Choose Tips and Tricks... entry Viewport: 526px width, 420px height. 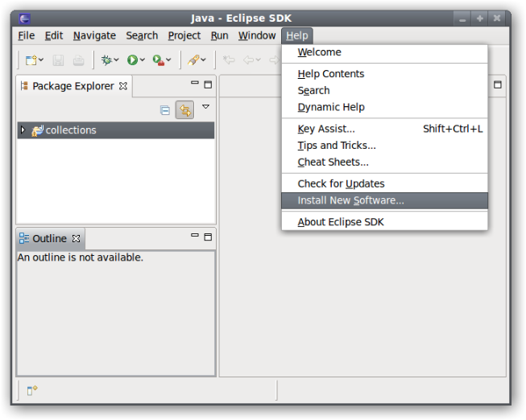tap(384, 146)
